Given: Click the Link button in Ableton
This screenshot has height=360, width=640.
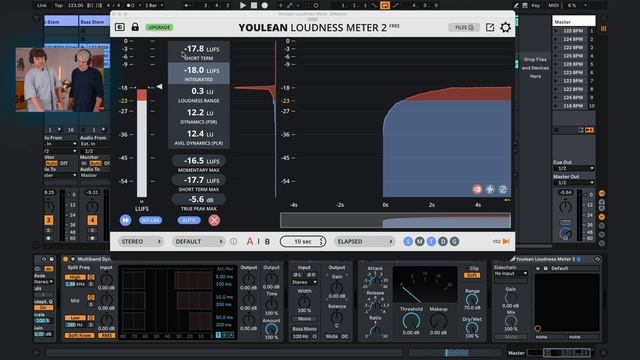Looking at the screenshot, I should (x=42, y=5).
